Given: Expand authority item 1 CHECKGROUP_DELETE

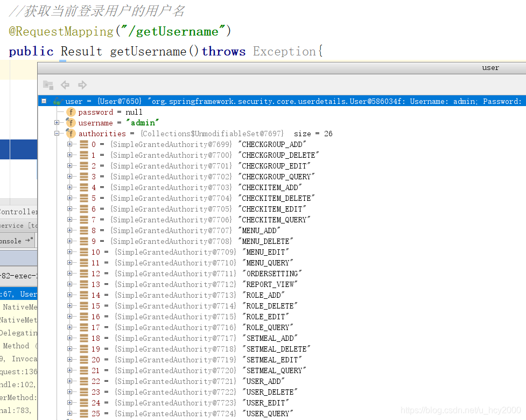Looking at the screenshot, I should tap(69, 155).
